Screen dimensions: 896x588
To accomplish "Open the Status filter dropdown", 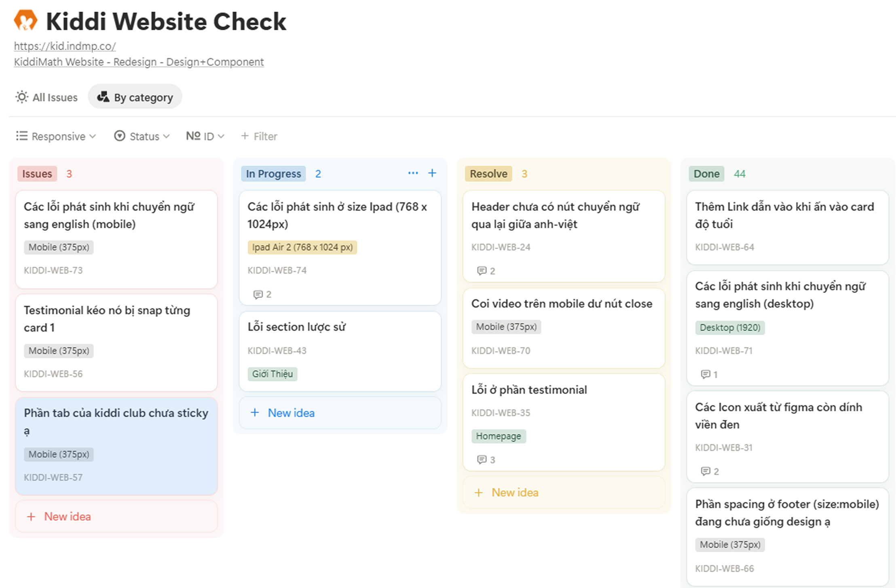I will (x=142, y=136).
